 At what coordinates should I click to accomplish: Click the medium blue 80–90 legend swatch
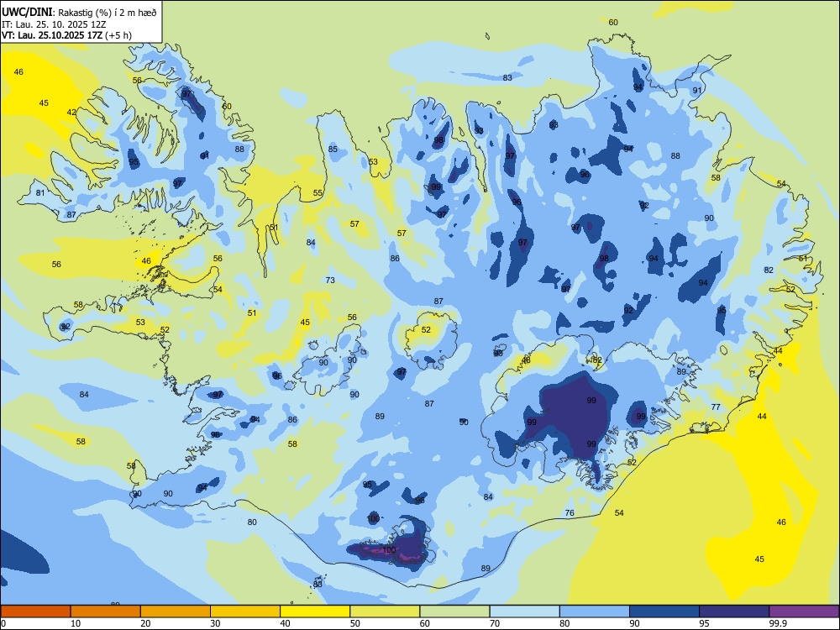click(595, 612)
